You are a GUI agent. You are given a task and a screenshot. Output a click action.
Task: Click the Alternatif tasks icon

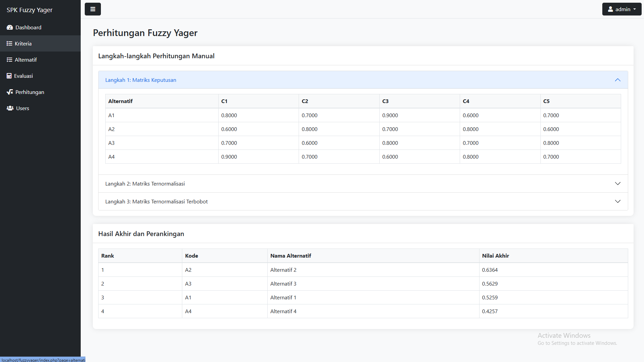tap(9, 60)
